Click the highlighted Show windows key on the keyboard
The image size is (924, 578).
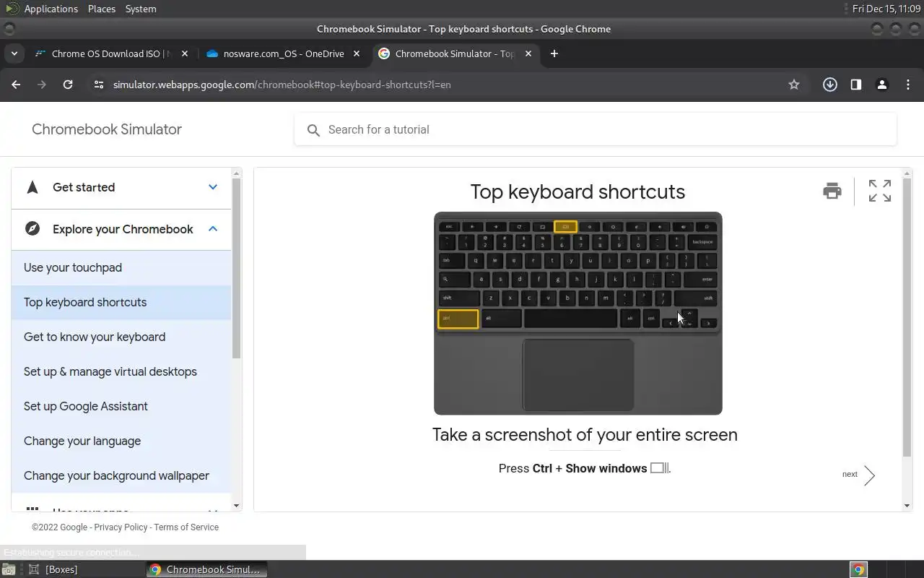[x=565, y=227]
